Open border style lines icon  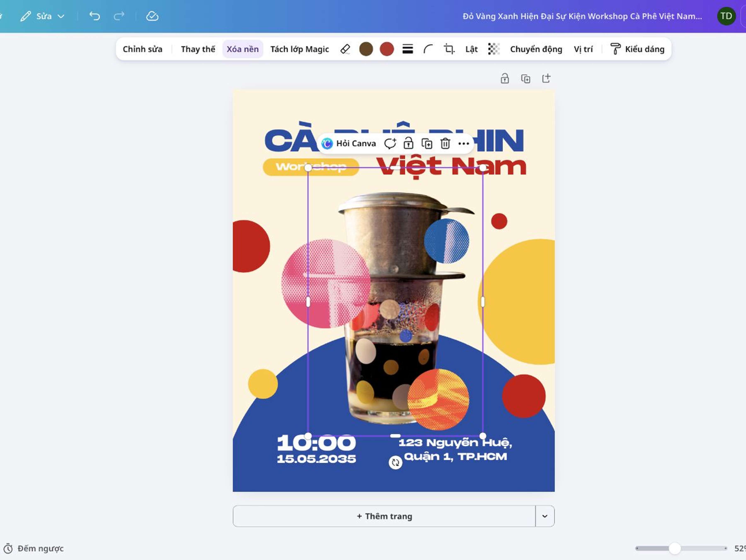click(408, 49)
